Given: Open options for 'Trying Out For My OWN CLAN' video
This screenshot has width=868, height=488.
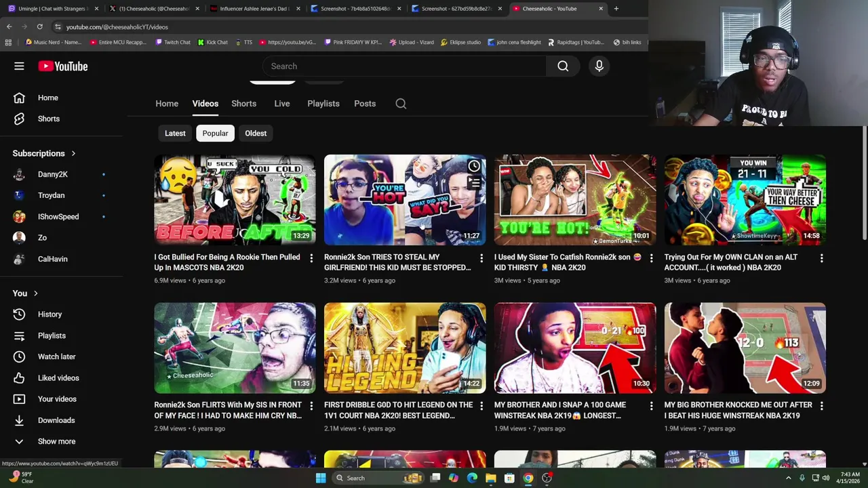Looking at the screenshot, I should click(821, 258).
